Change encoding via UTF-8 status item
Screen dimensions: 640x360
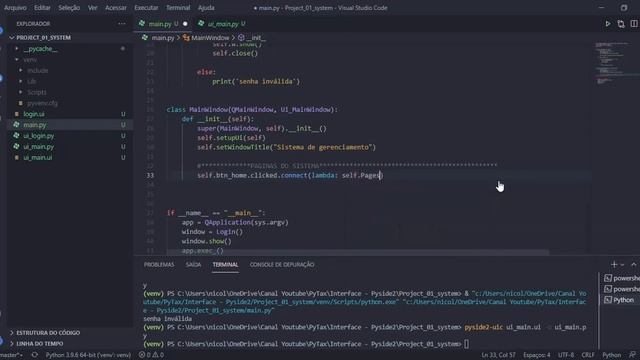566,355
